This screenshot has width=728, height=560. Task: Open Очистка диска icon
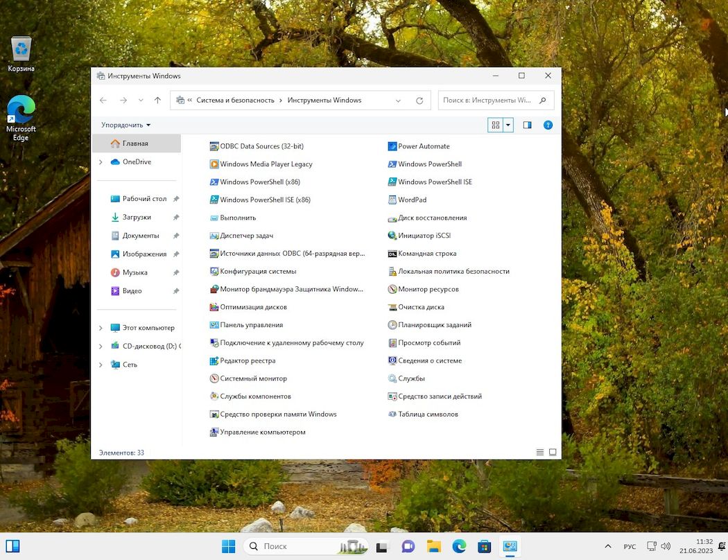click(x=392, y=307)
